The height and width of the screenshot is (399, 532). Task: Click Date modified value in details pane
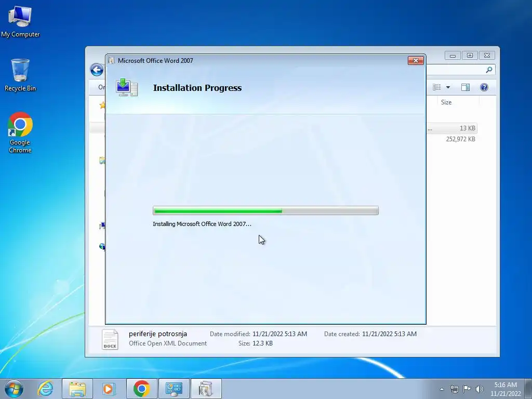[280, 334]
